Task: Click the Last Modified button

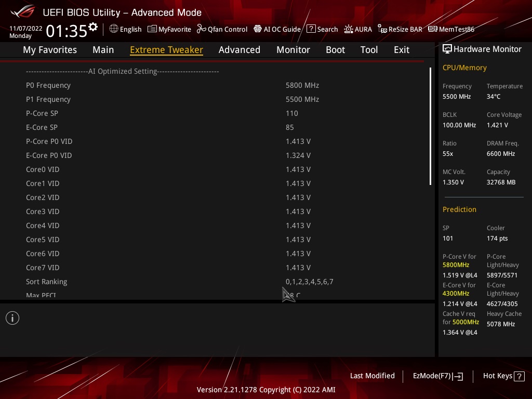Action: coord(372,376)
